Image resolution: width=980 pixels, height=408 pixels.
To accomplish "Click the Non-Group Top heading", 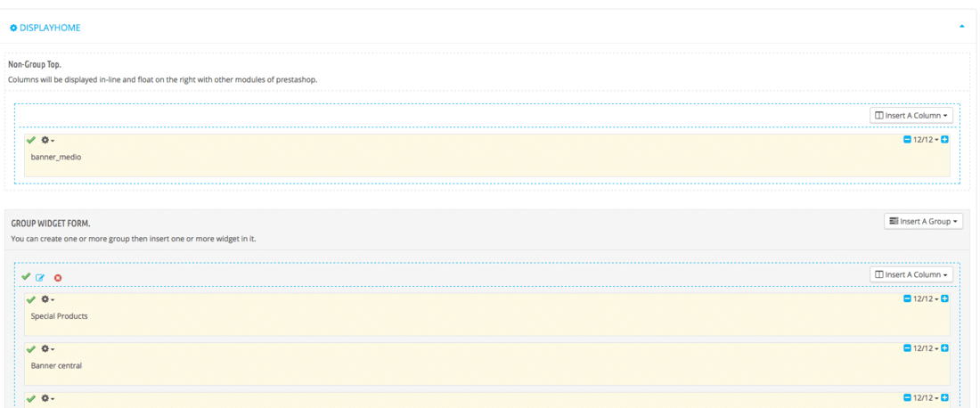I will [35, 64].
